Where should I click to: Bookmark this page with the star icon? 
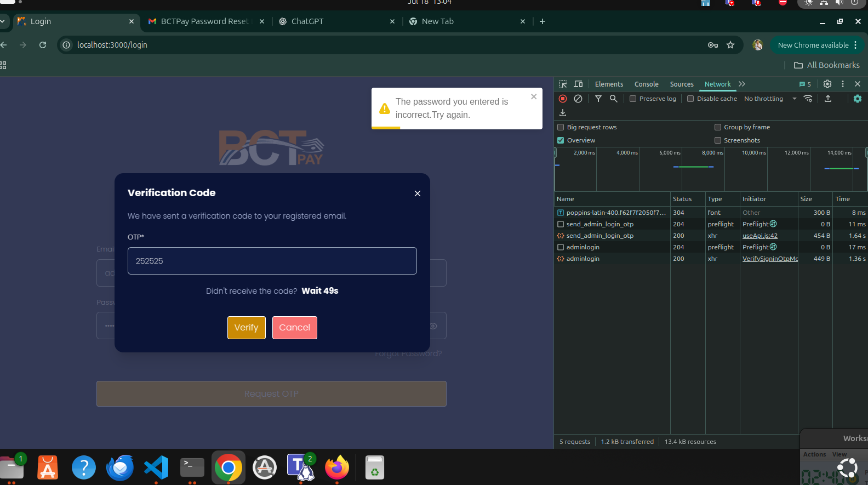730,45
